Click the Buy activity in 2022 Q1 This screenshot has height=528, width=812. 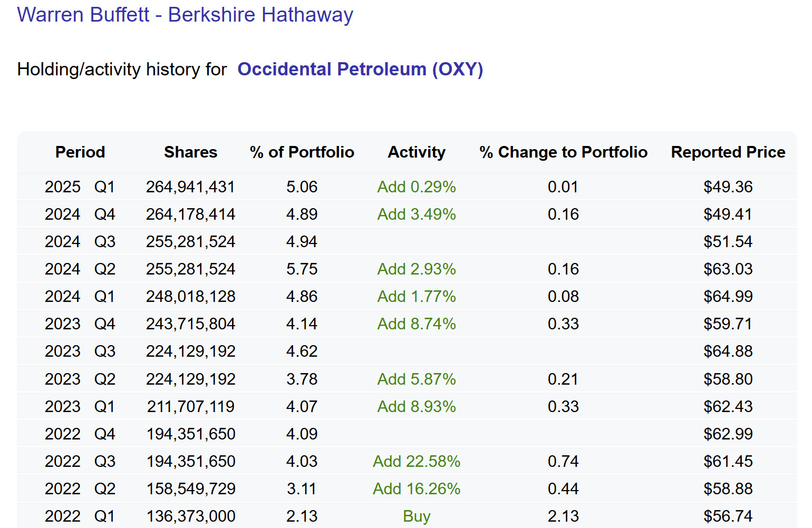[x=417, y=516]
